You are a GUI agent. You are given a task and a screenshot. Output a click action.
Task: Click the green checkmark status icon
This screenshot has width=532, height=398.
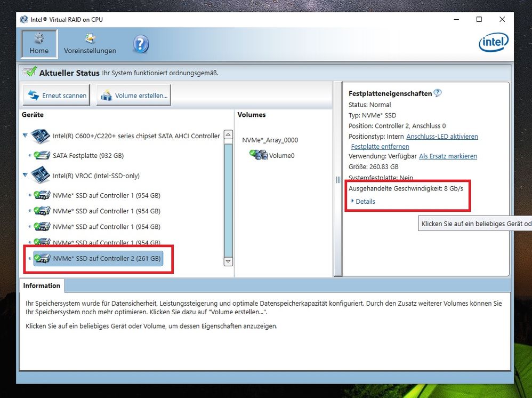pos(29,71)
